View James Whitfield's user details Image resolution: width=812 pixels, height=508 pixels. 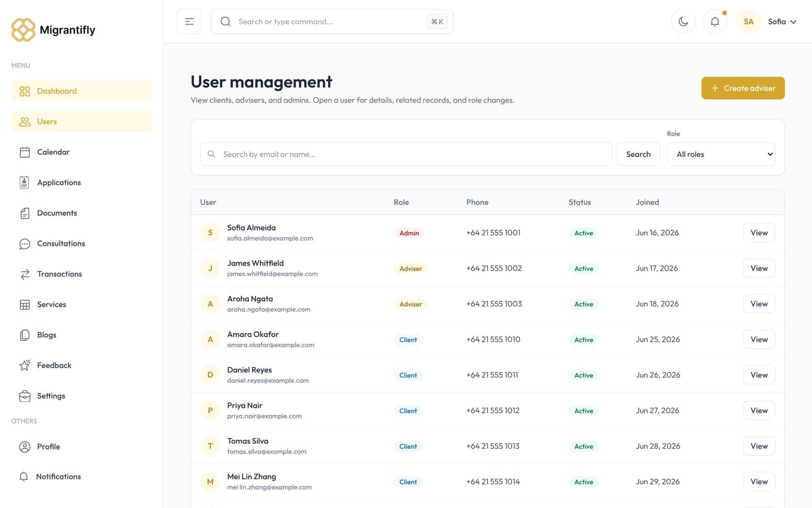759,268
